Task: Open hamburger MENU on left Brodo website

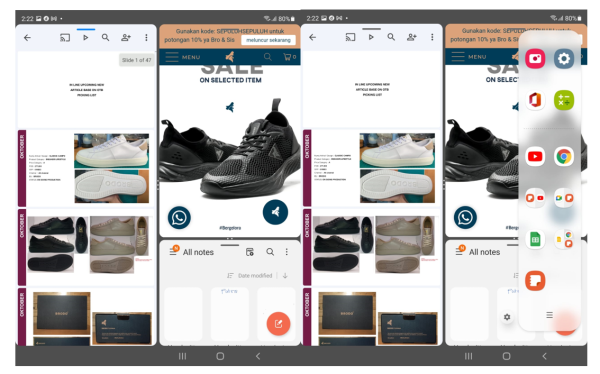Action: click(x=183, y=57)
